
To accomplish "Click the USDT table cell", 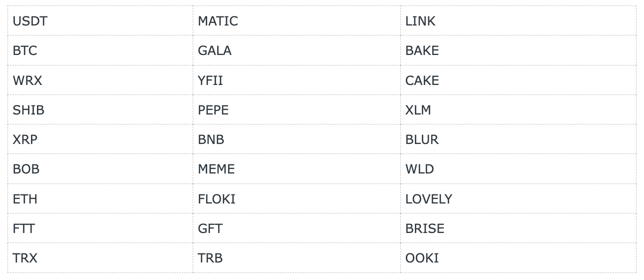I will point(100,21).
